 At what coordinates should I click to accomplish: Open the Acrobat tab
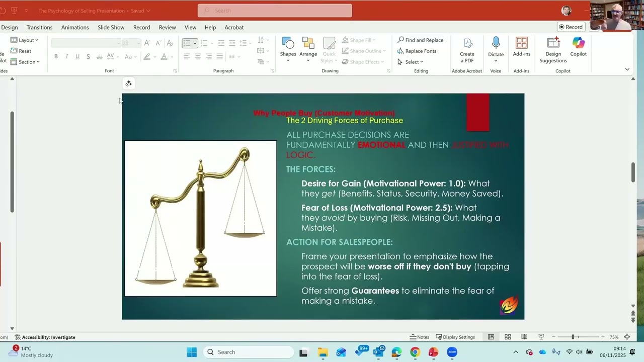(234, 27)
